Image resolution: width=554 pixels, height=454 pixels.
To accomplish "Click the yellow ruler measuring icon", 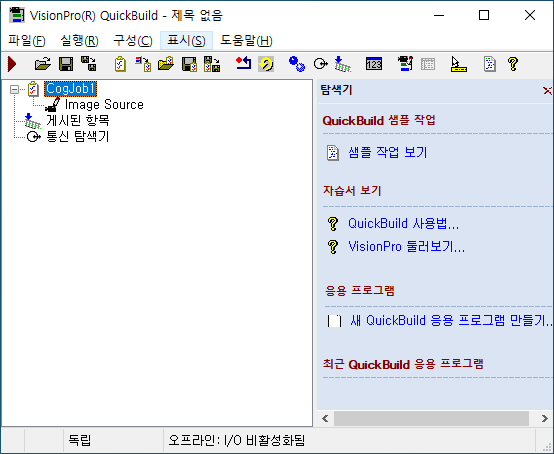I will (x=459, y=64).
